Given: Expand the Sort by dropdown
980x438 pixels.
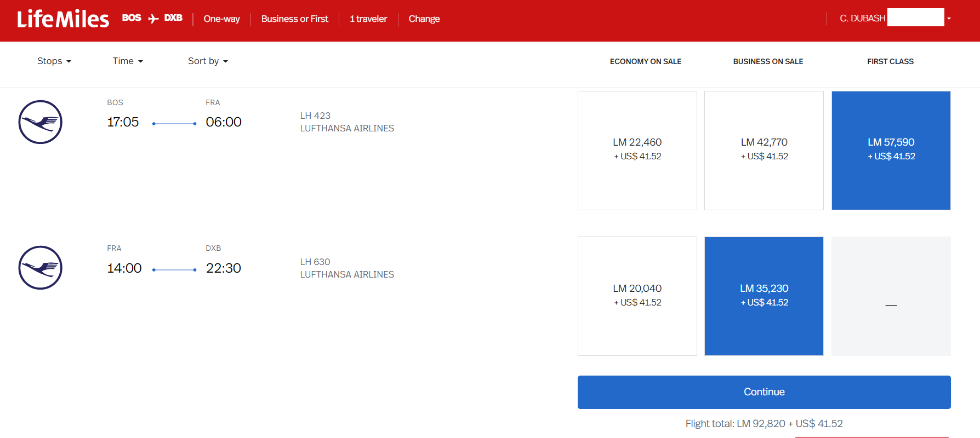Looking at the screenshot, I should (x=208, y=61).
